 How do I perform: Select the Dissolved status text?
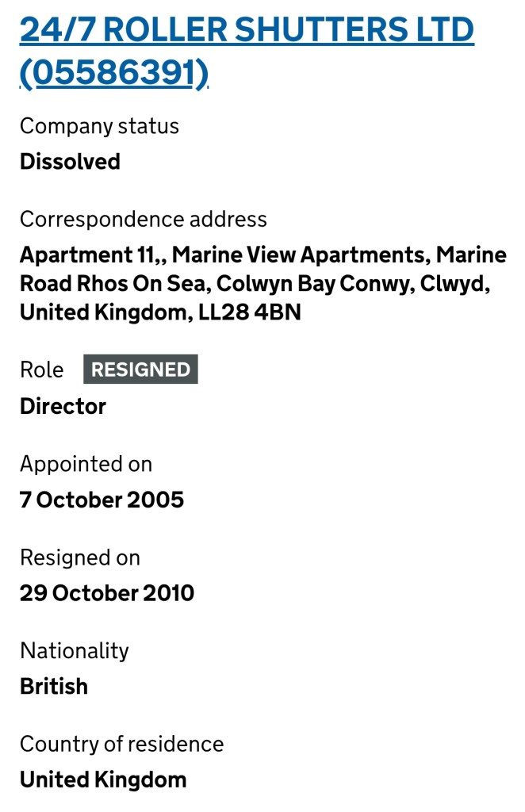coord(70,162)
